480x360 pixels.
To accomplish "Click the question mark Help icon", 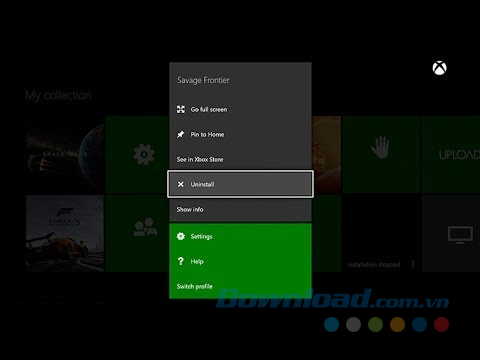I will (x=181, y=261).
